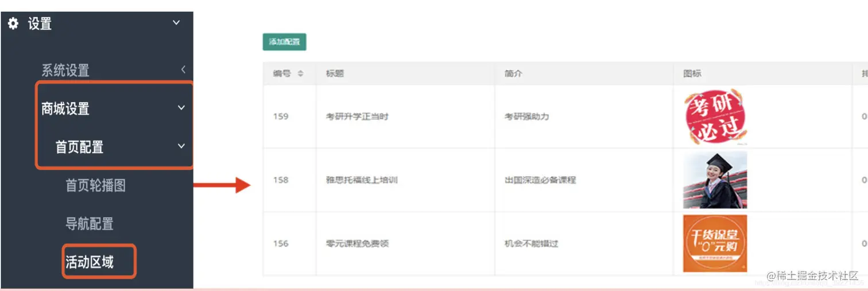Sort the table by 编号 arrows

(300, 74)
